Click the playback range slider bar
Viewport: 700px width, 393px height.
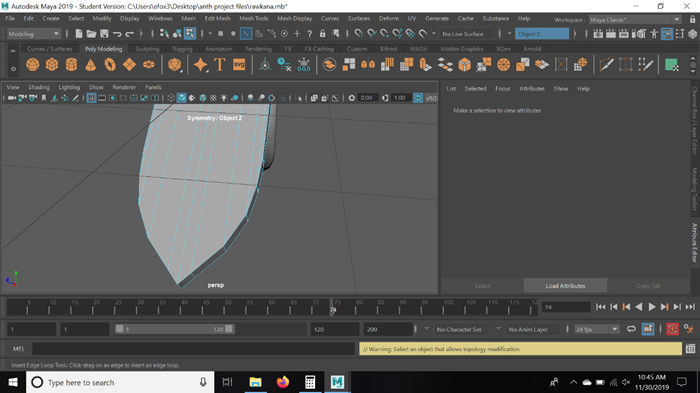[174, 329]
